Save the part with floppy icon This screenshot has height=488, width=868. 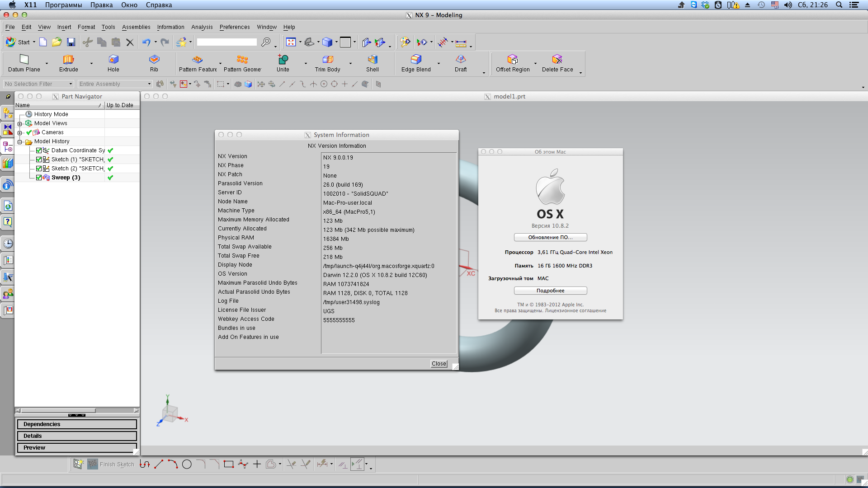pyautogui.click(x=71, y=42)
